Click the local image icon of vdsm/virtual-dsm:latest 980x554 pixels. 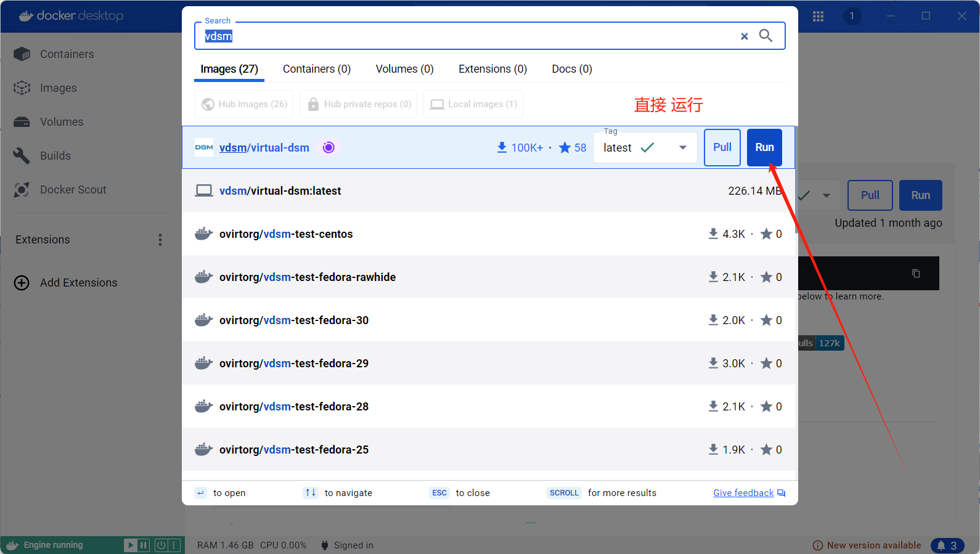(x=204, y=190)
